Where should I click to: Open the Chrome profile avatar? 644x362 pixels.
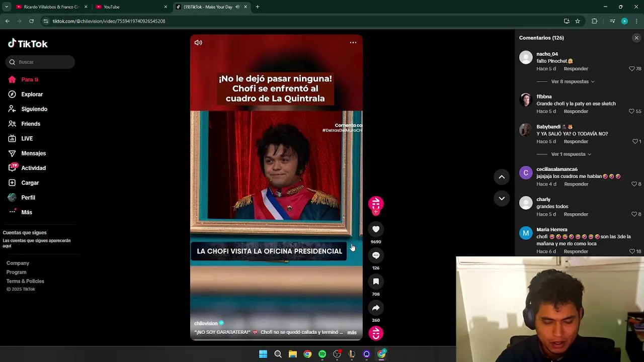click(x=624, y=21)
